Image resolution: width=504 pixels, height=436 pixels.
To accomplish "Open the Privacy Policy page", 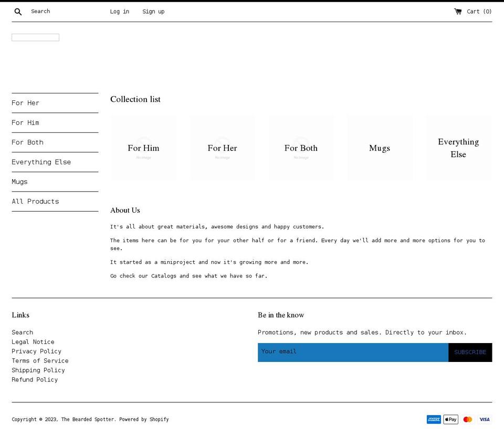I will 36,351.
